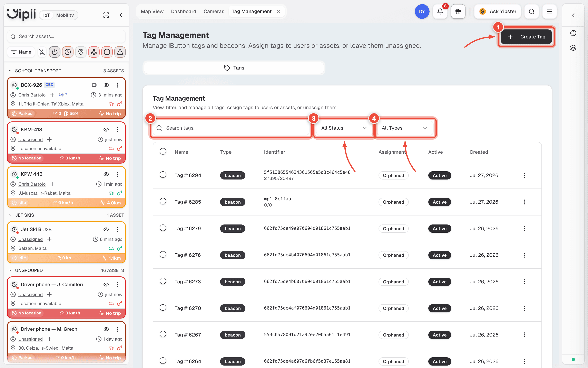Toggle the power status filter icon
The height and width of the screenshot is (368, 588).
click(55, 52)
